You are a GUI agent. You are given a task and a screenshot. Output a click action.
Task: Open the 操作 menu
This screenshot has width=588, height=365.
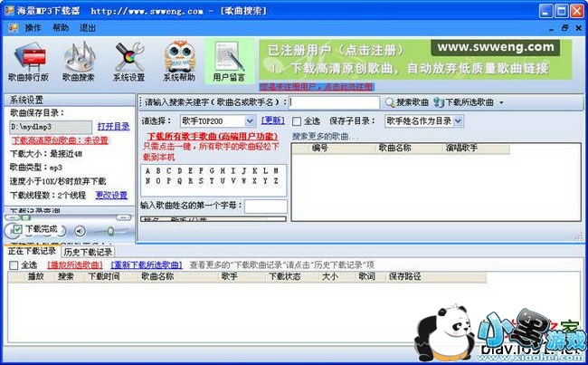[33, 28]
